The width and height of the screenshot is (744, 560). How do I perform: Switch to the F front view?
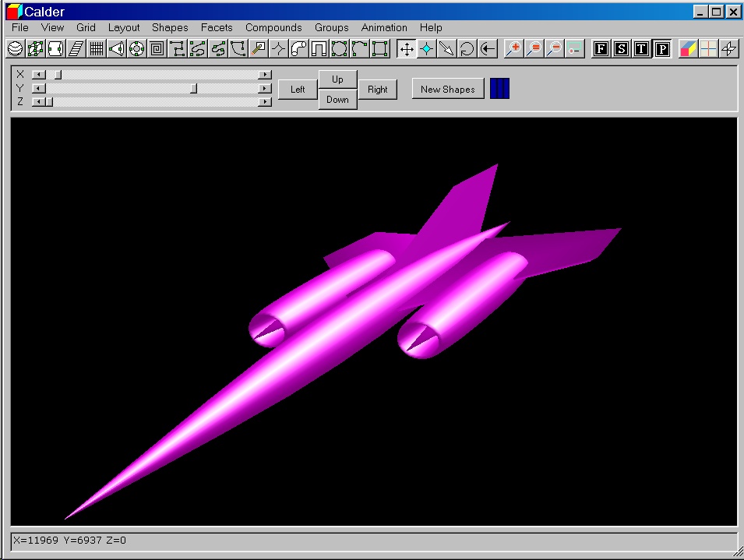tap(601, 49)
